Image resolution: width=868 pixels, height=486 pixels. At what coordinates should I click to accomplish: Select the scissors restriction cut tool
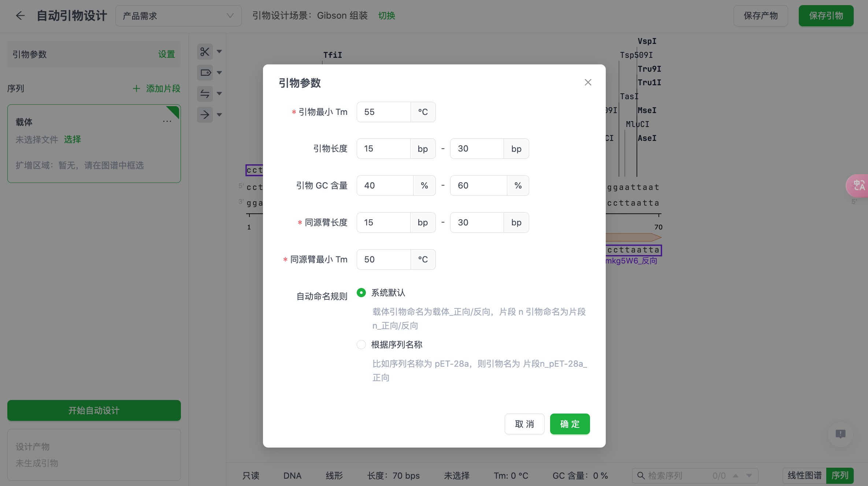pyautogui.click(x=205, y=52)
